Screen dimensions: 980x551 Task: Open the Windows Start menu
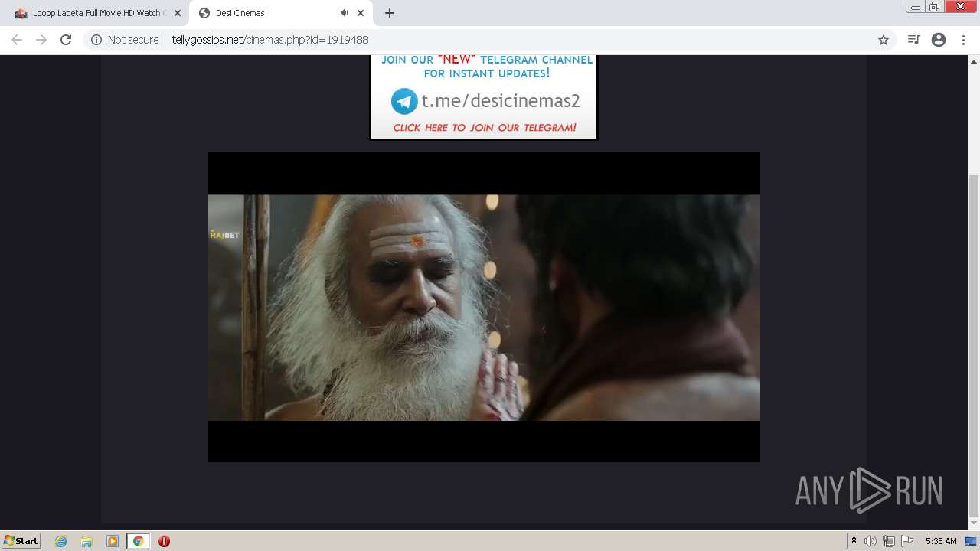21,540
